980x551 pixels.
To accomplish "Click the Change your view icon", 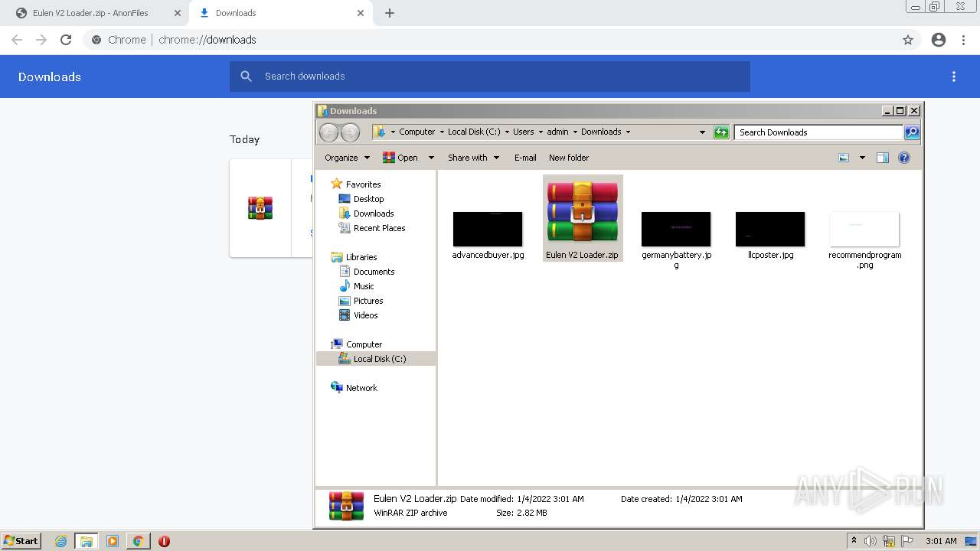I will pos(844,158).
